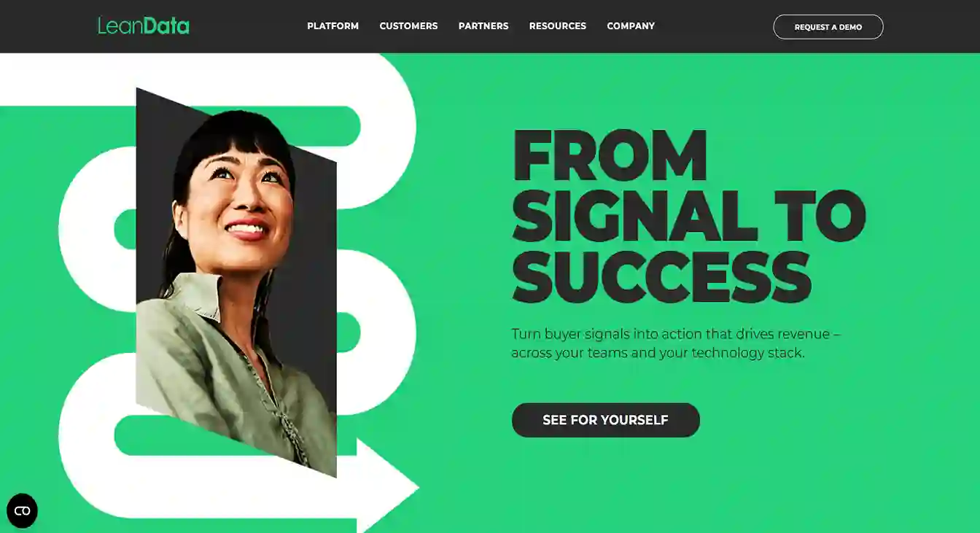The image size is (980, 533).
Task: Click the SIGNAL TO headline line
Action: tap(689, 217)
